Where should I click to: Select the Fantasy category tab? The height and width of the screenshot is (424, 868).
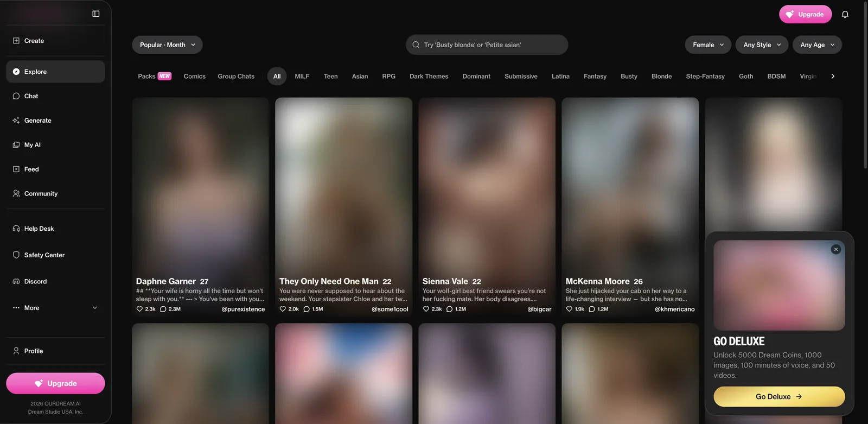coord(595,77)
